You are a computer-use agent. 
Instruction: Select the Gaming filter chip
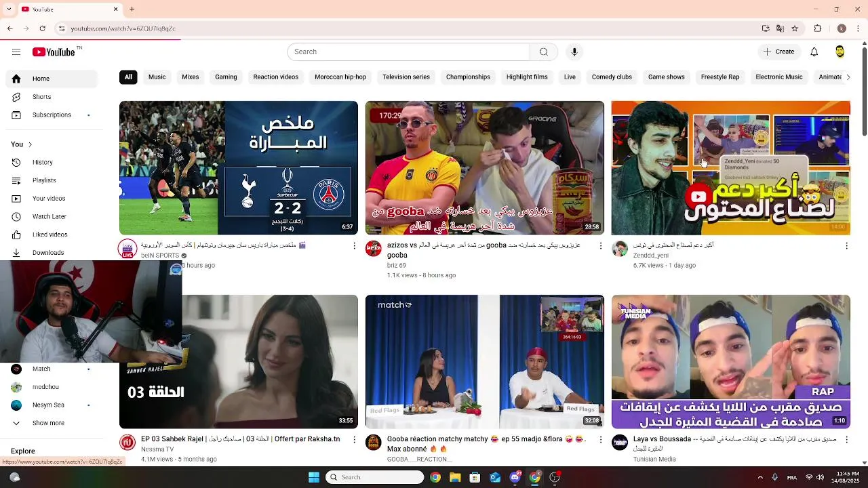(226, 77)
